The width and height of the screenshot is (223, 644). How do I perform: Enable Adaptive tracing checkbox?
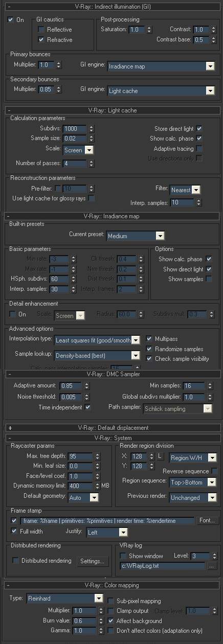[199, 149]
